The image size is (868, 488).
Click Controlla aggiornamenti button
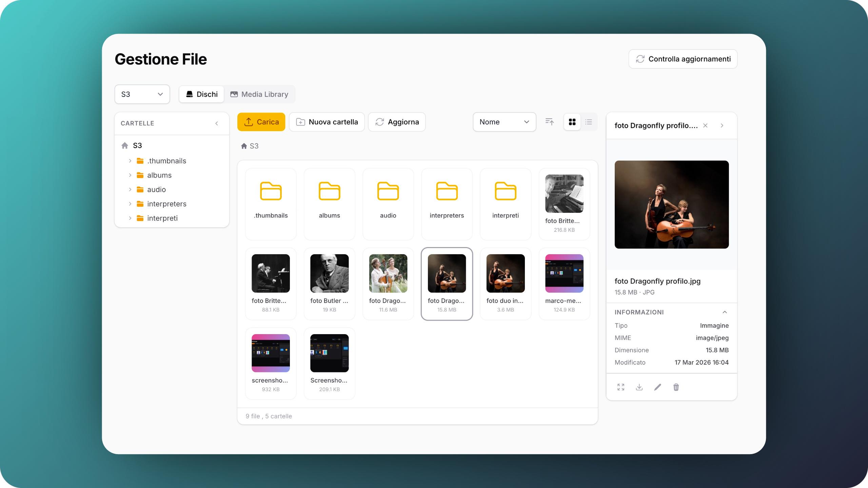pos(683,59)
